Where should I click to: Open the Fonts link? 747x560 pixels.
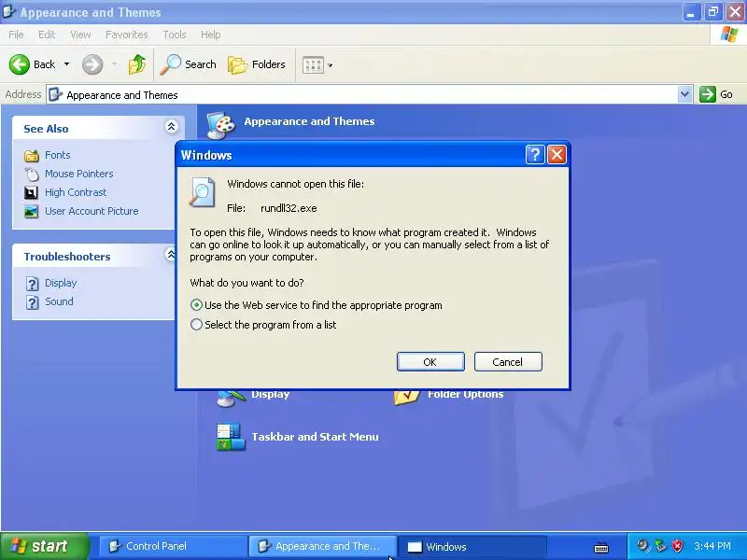coord(57,155)
